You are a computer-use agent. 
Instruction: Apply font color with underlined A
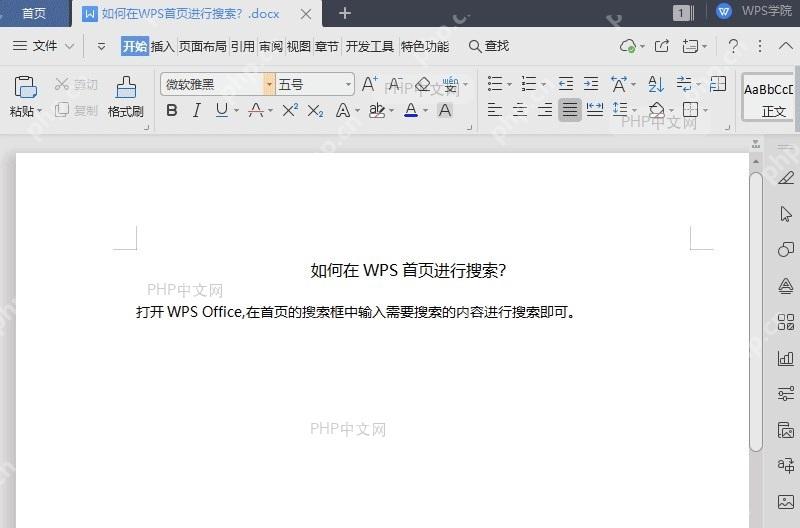coord(411,110)
